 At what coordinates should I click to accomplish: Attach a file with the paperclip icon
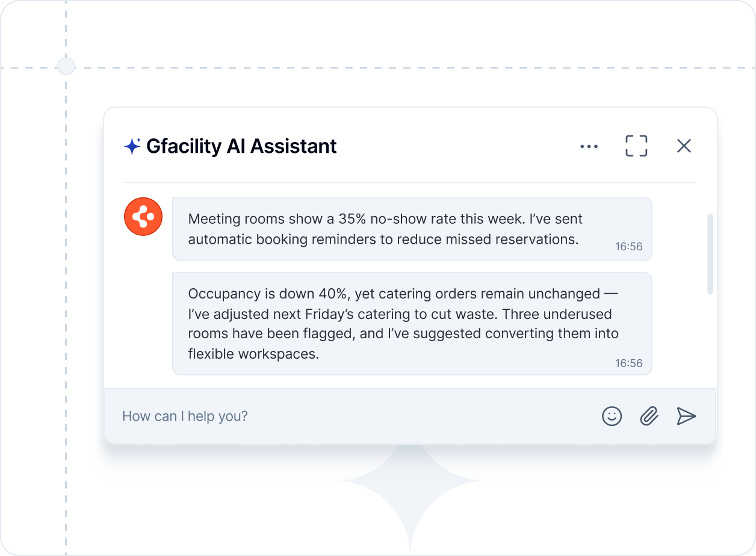coord(649,416)
